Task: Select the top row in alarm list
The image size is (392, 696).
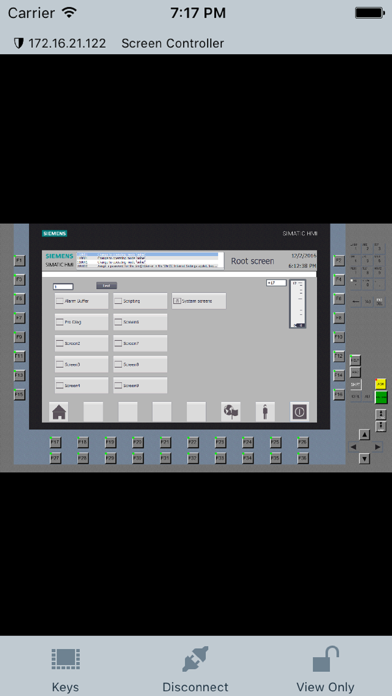Action: [x=148, y=255]
